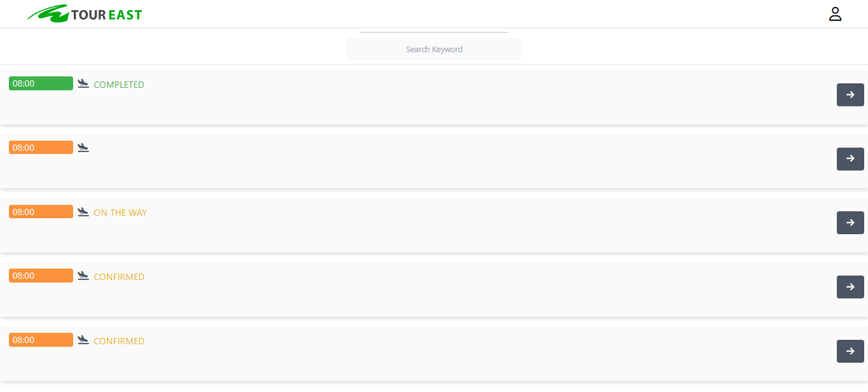
Task: Select the plane icon in the status-less row
Action: 83,148
